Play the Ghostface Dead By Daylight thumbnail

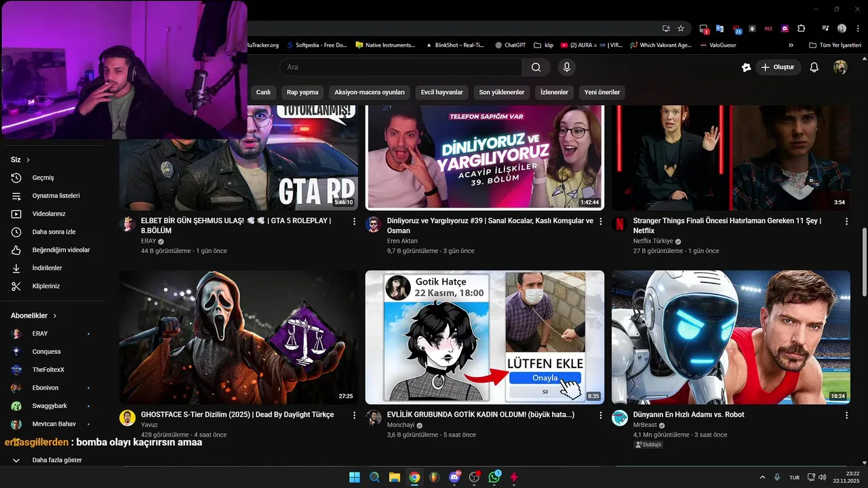coord(239,338)
